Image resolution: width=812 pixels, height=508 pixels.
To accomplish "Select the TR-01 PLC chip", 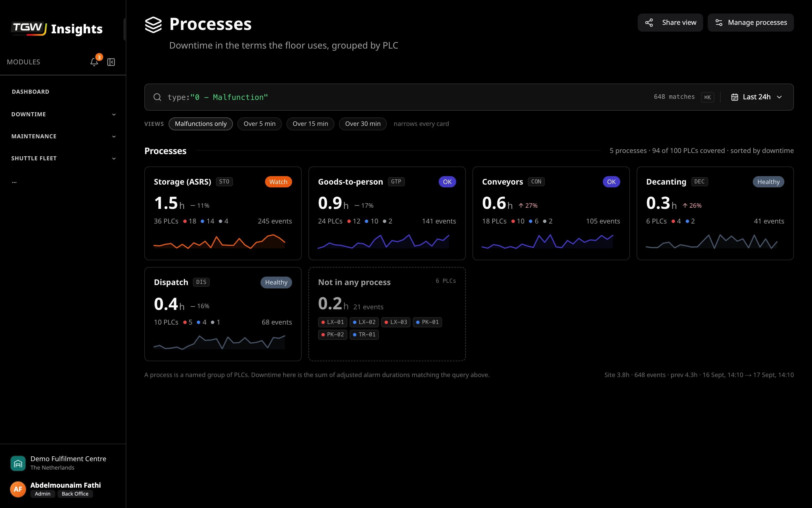I will pos(364,335).
